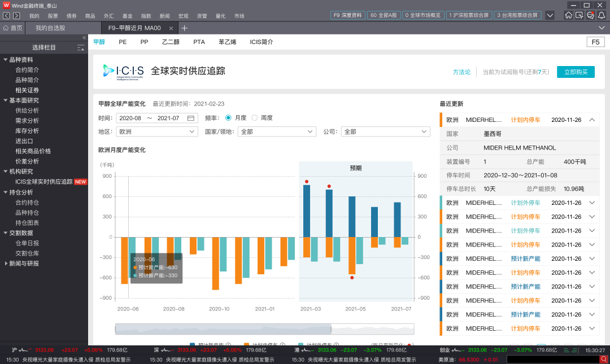Click the red marker above the 2021-03 bar

pos(307,182)
